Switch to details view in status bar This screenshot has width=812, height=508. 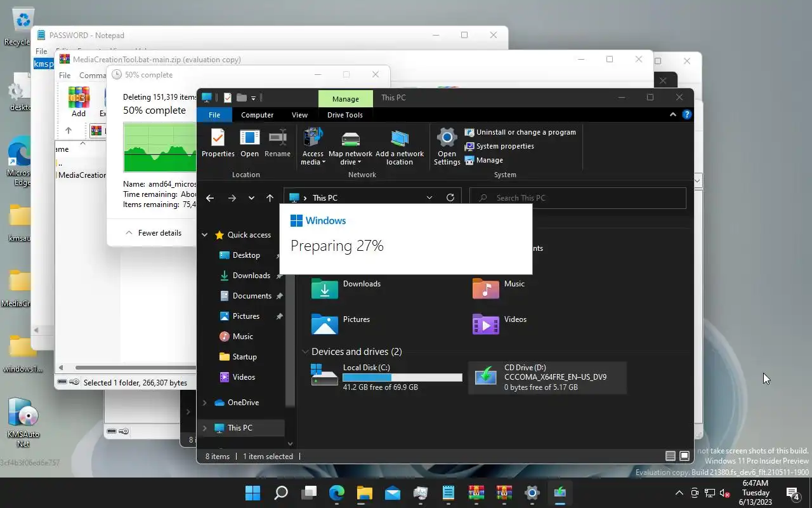tap(670, 456)
